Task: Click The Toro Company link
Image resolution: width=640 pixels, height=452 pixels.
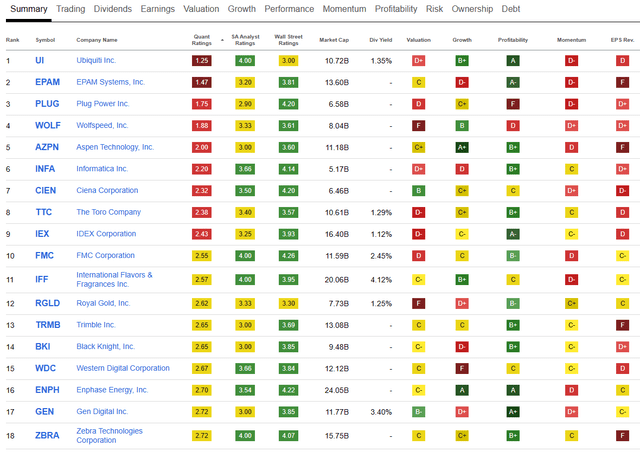Action: (109, 212)
